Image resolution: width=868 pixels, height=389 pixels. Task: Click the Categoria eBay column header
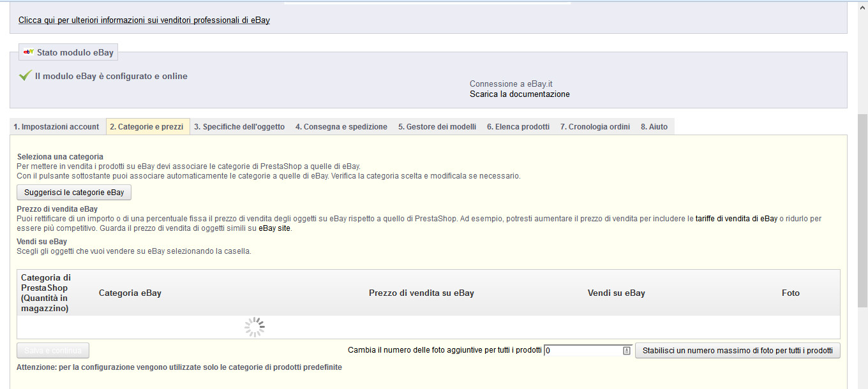coord(130,293)
